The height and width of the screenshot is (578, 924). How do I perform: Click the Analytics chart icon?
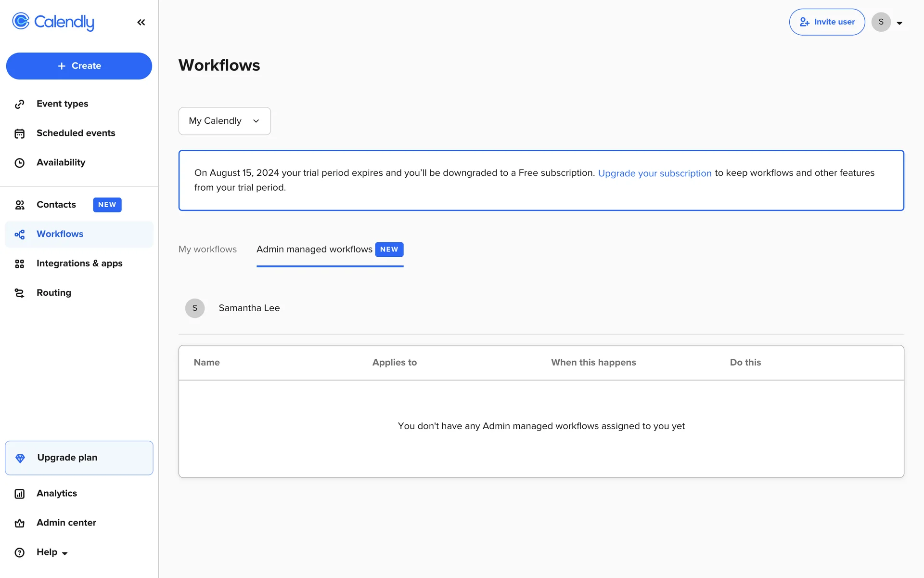pos(19,494)
